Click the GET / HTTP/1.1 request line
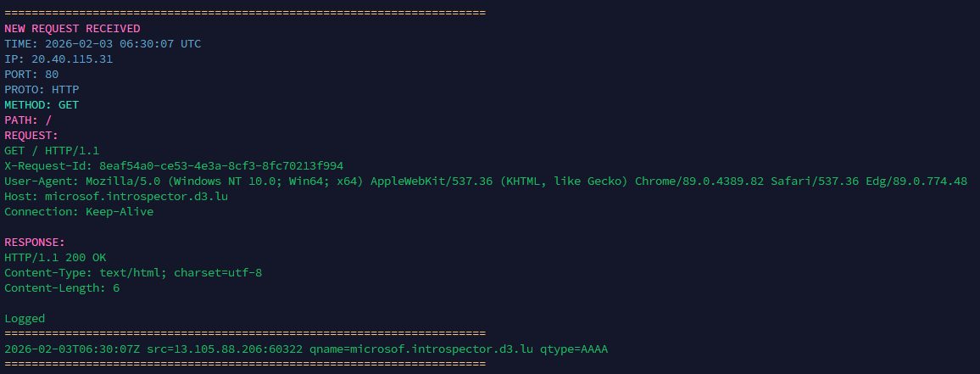 (x=52, y=150)
